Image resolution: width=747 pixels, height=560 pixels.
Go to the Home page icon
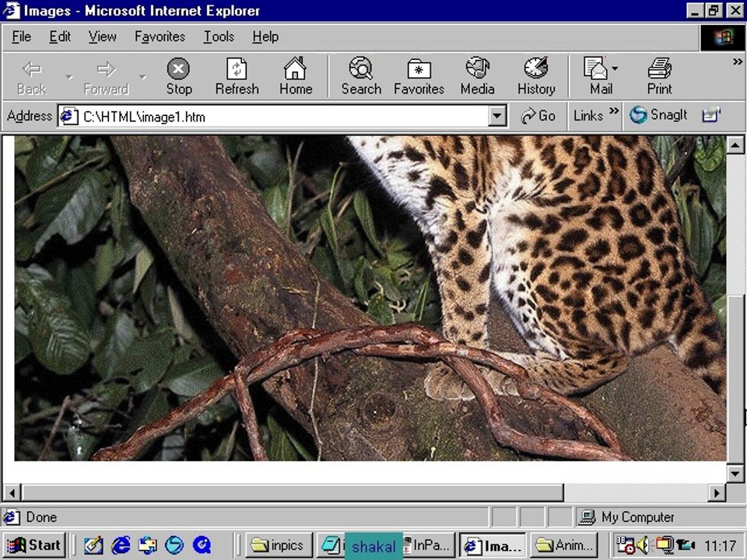(x=296, y=76)
